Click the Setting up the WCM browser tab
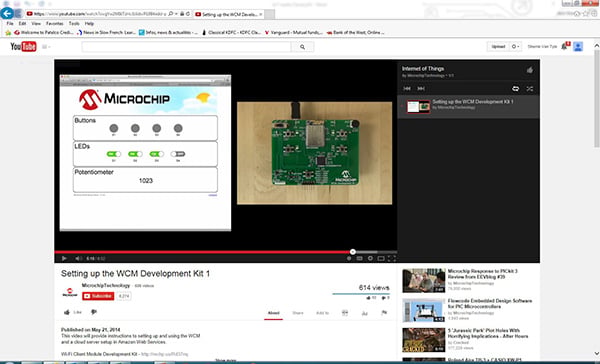 tap(228, 14)
